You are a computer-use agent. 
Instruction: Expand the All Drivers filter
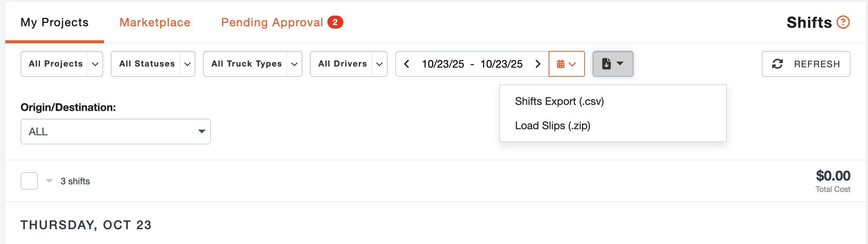348,64
